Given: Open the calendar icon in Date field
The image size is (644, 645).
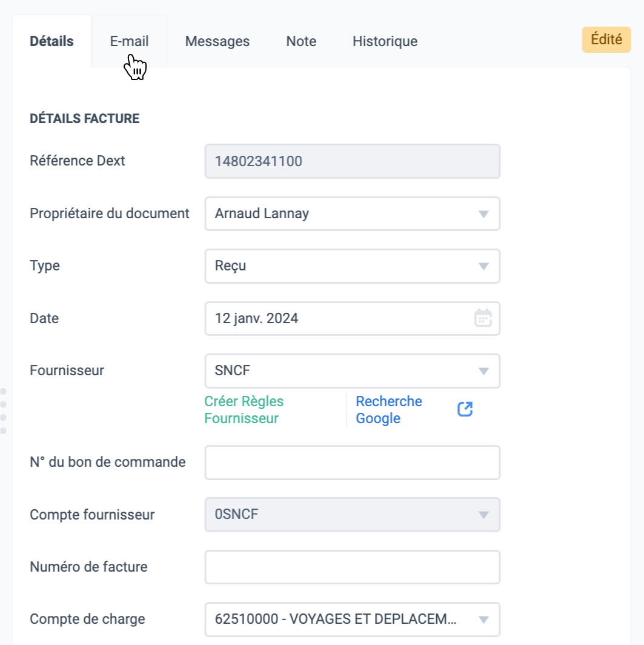Looking at the screenshot, I should (x=483, y=318).
